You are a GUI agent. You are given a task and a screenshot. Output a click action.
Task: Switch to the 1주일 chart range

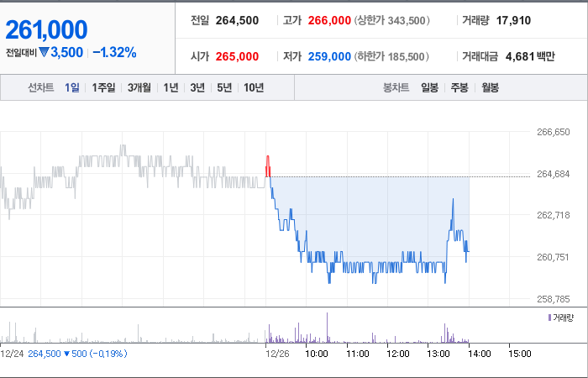tap(104, 87)
